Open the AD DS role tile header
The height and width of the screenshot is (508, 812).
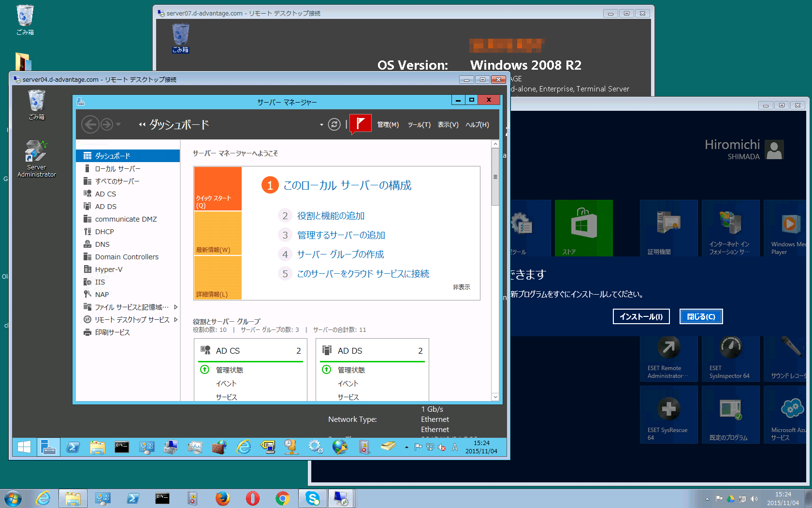click(x=372, y=350)
